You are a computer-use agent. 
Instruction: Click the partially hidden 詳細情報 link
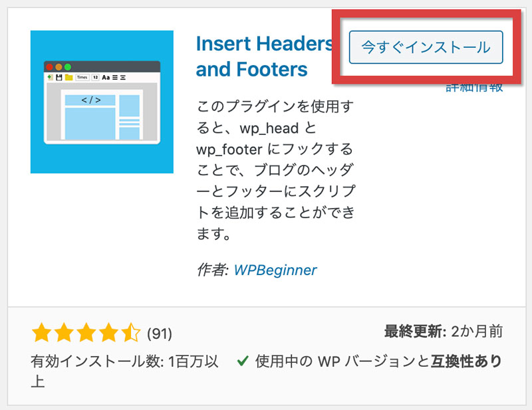pos(473,87)
